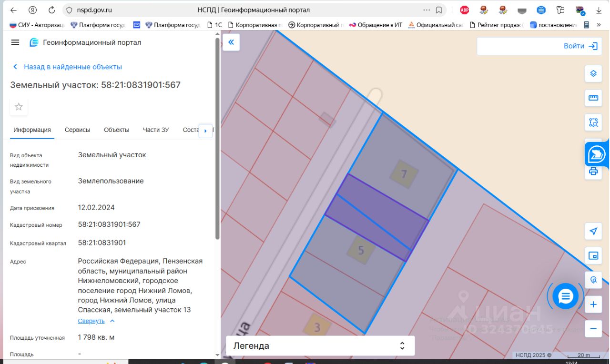Go back in the browser
Viewport: 610px width, 364px height.
[x=13, y=10]
